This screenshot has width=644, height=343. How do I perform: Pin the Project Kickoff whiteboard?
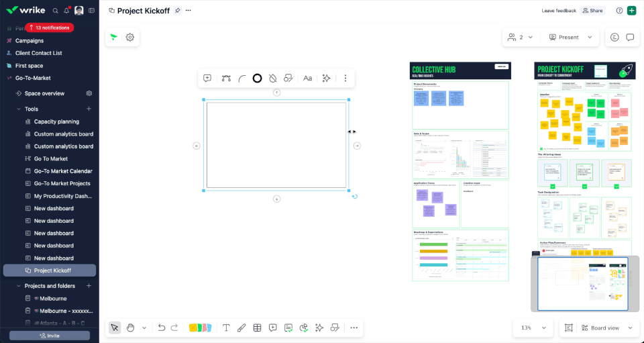pyautogui.click(x=177, y=11)
